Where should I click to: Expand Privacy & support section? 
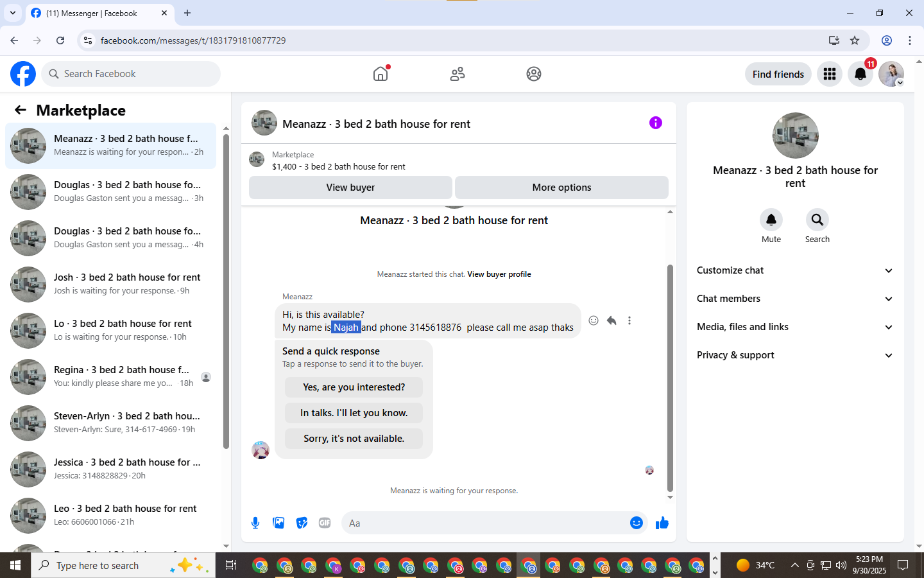(x=795, y=355)
